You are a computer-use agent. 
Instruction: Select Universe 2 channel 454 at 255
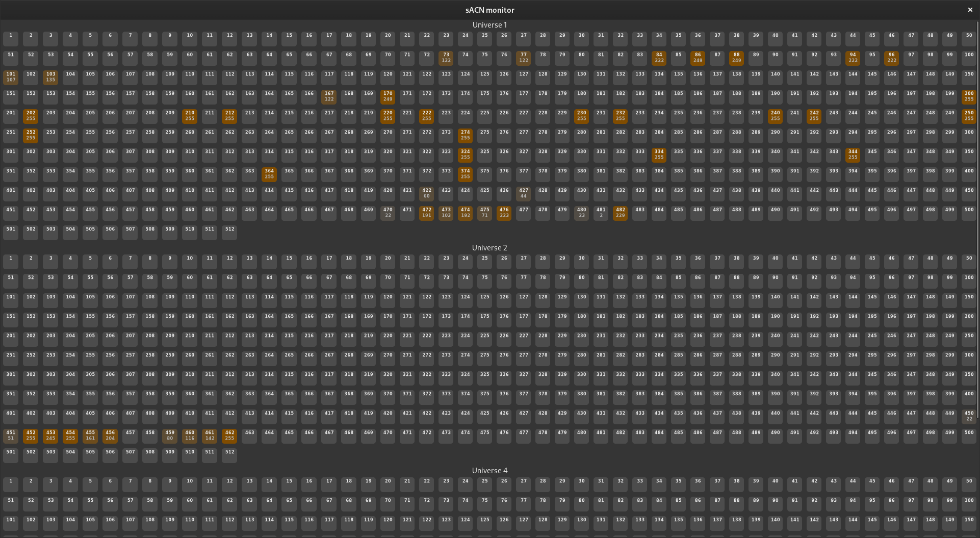coord(70,435)
